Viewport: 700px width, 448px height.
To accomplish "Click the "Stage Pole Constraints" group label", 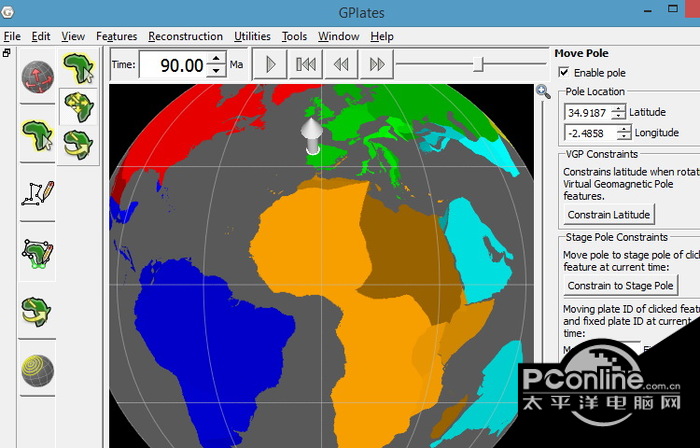I will pos(617,237).
